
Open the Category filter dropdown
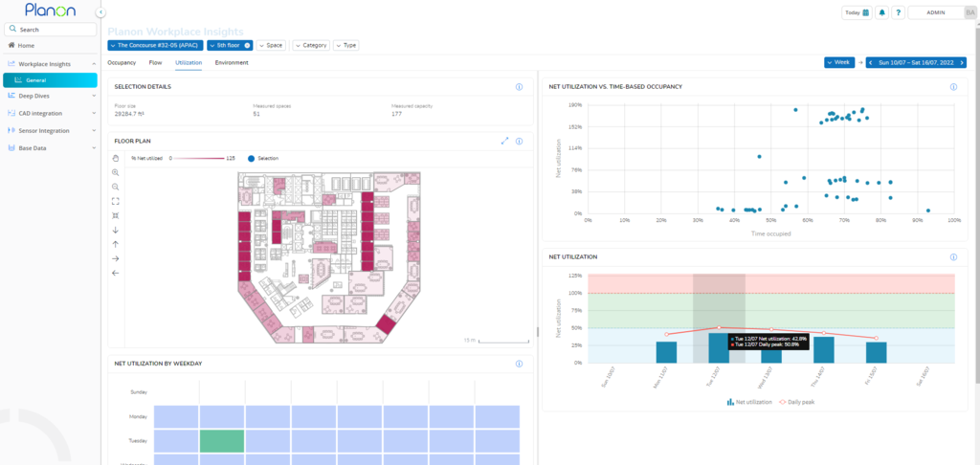[x=311, y=46]
